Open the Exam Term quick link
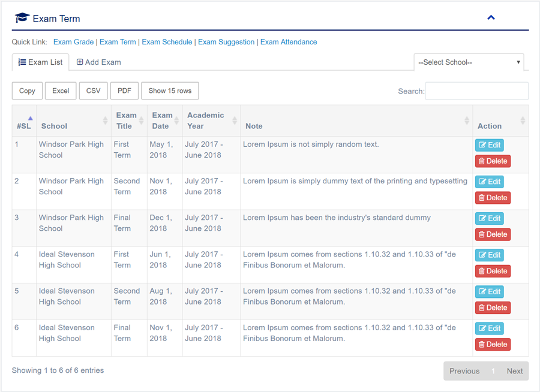540x392 pixels. pyautogui.click(x=118, y=42)
